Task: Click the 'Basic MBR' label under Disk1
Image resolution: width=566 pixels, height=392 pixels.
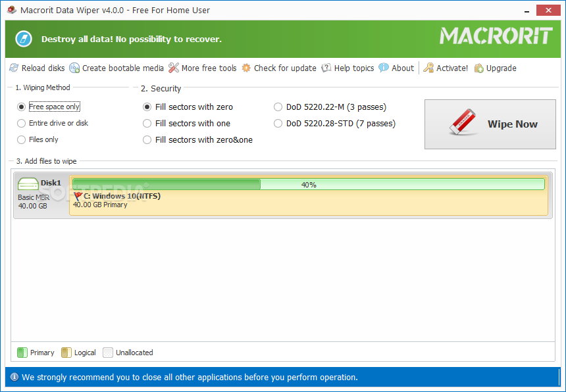Action: point(34,197)
